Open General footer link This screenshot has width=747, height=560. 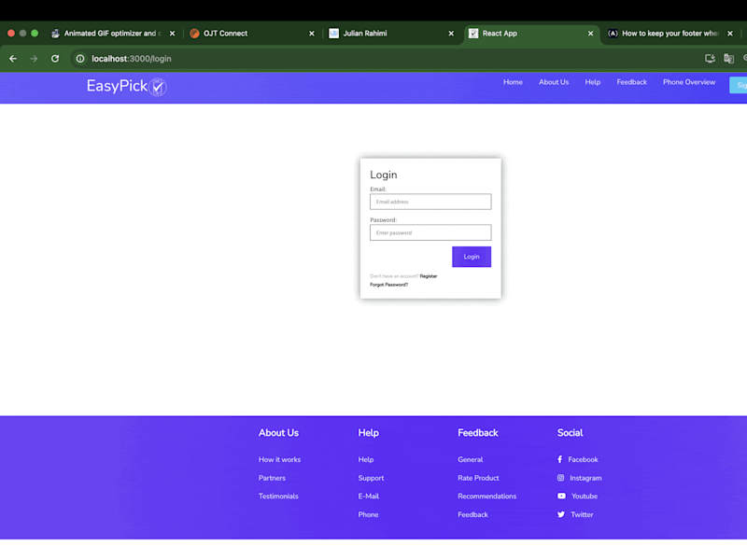point(471,459)
